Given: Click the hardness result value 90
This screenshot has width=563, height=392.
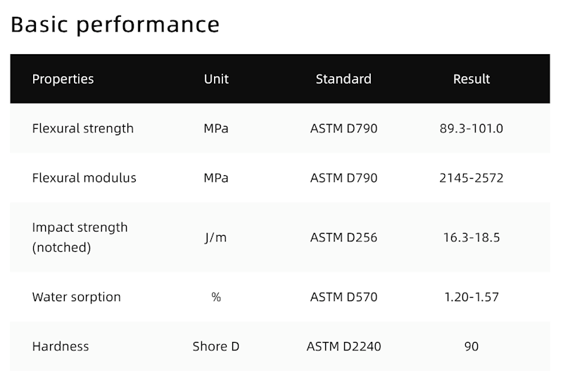Looking at the screenshot, I should point(472,346).
